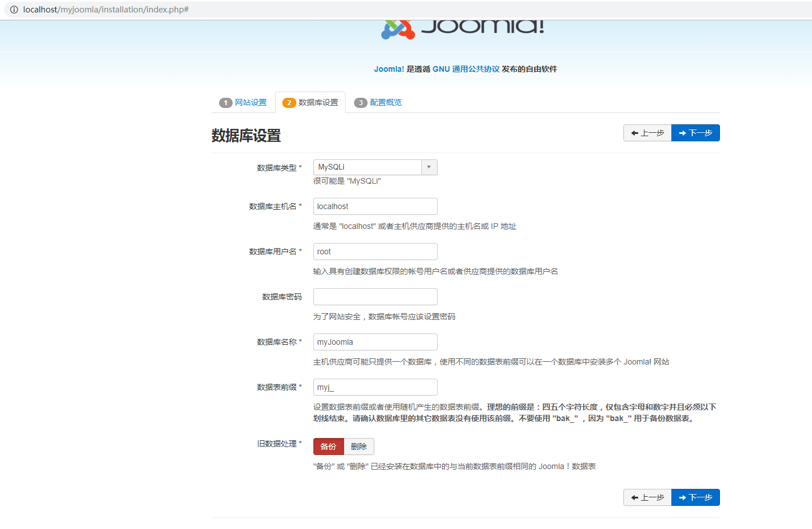Click the empty database password field
Viewport: 812px width, 529px height.
(376, 297)
